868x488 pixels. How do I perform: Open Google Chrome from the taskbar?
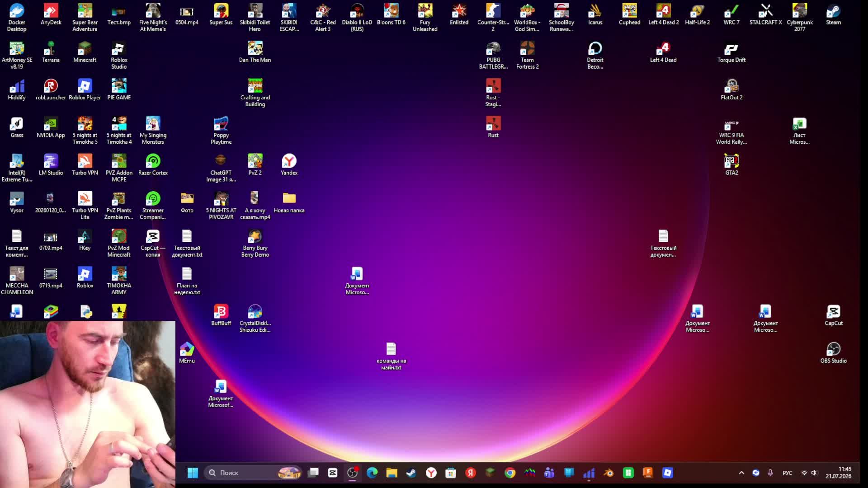click(x=510, y=473)
